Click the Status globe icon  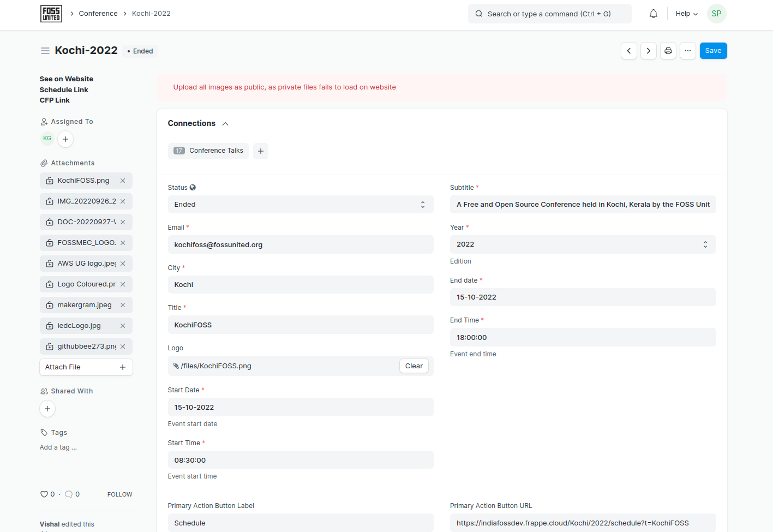click(x=193, y=188)
